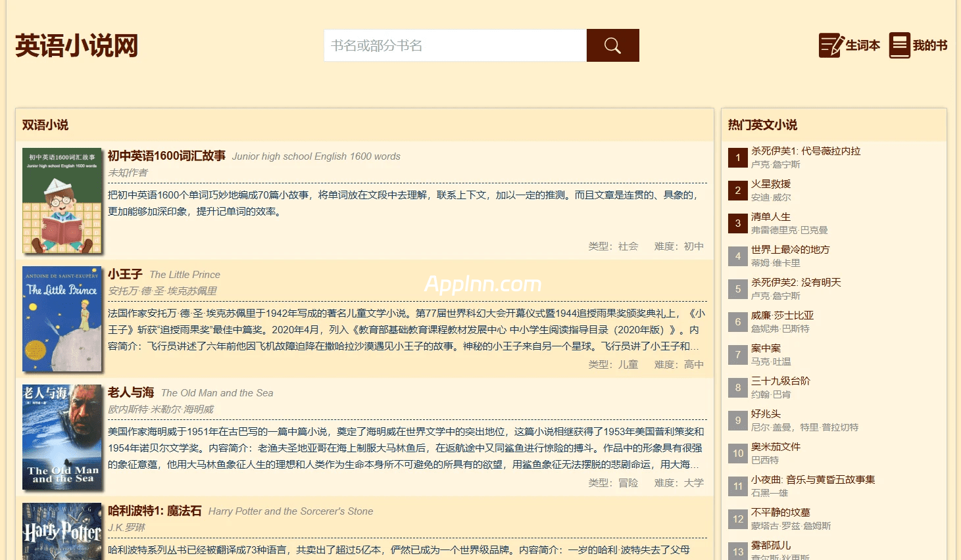Open ranked novel 小夜曲: 音乐与黄昏五故事集
This screenshot has width=961, height=560.
coord(813,479)
